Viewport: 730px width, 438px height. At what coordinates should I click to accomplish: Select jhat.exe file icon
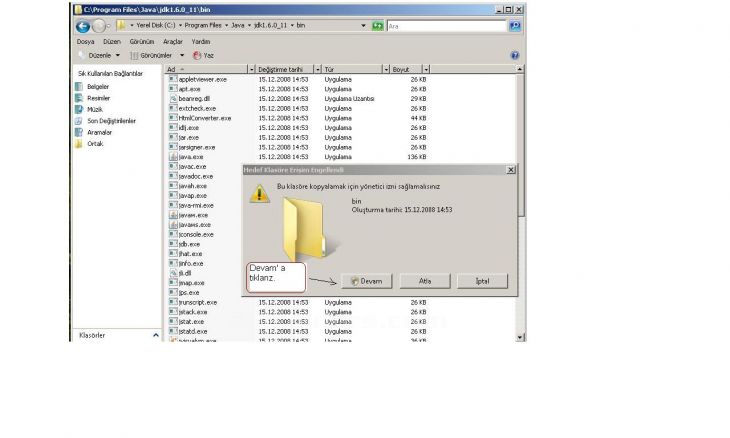pyautogui.click(x=173, y=254)
